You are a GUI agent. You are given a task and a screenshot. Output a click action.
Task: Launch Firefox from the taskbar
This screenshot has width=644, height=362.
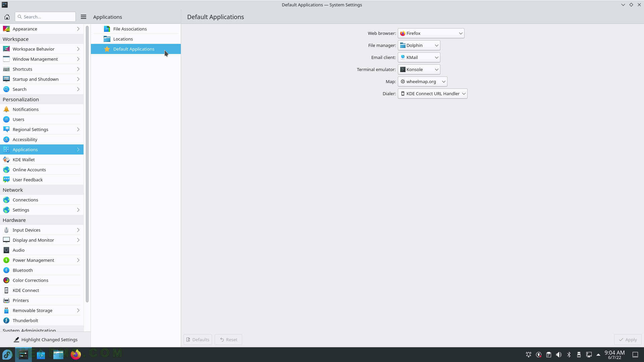[x=76, y=354]
